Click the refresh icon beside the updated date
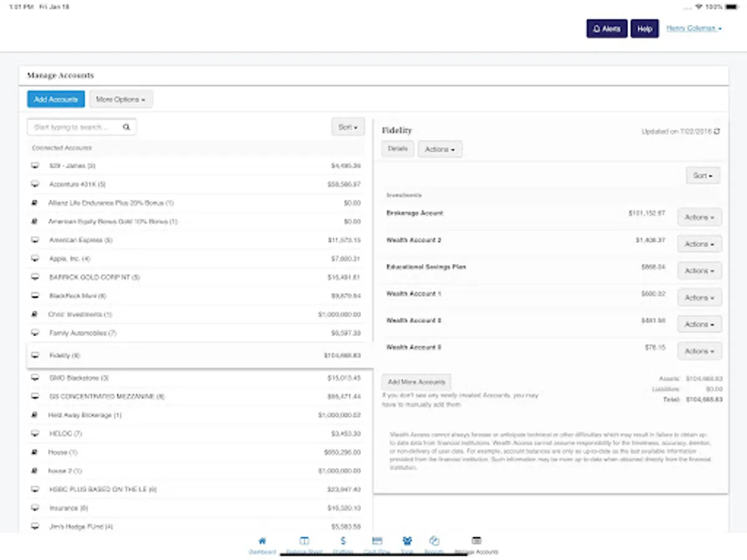The image size is (747, 560). (x=717, y=132)
